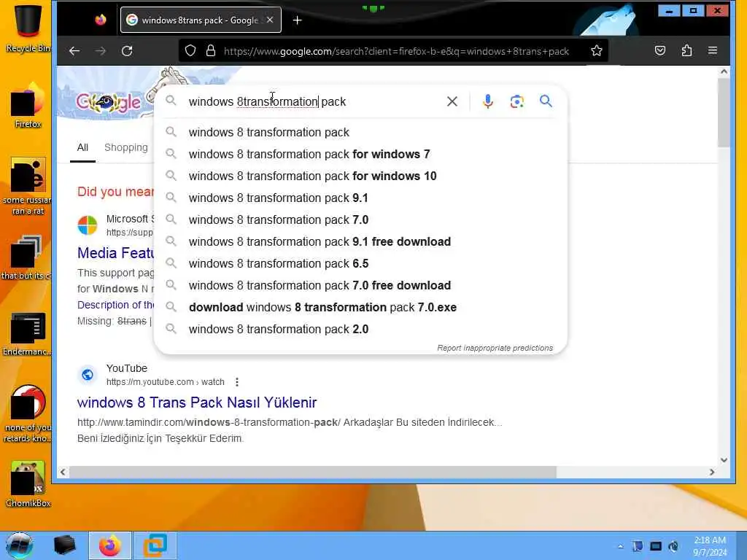This screenshot has width=747, height=560.
Task: Click the blue magnifier search button
Action: (546, 101)
